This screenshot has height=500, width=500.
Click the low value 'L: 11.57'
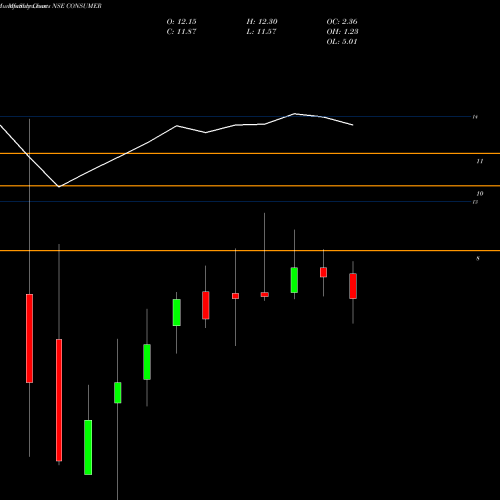(x=261, y=32)
